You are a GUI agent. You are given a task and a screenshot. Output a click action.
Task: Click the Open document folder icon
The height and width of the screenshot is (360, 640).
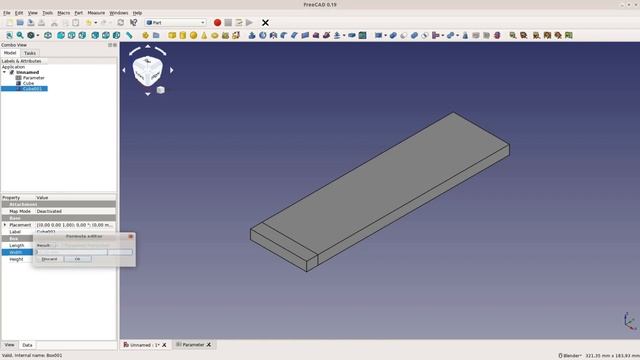point(20,23)
